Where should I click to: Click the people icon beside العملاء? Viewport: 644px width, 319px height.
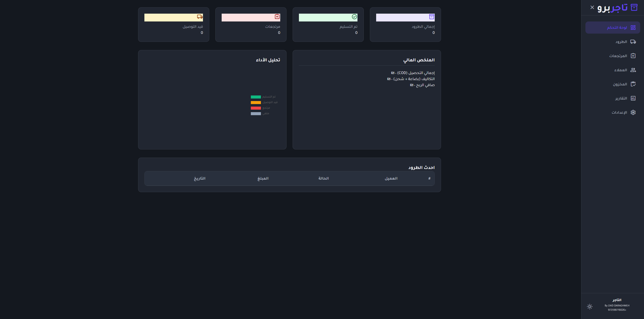633,70
